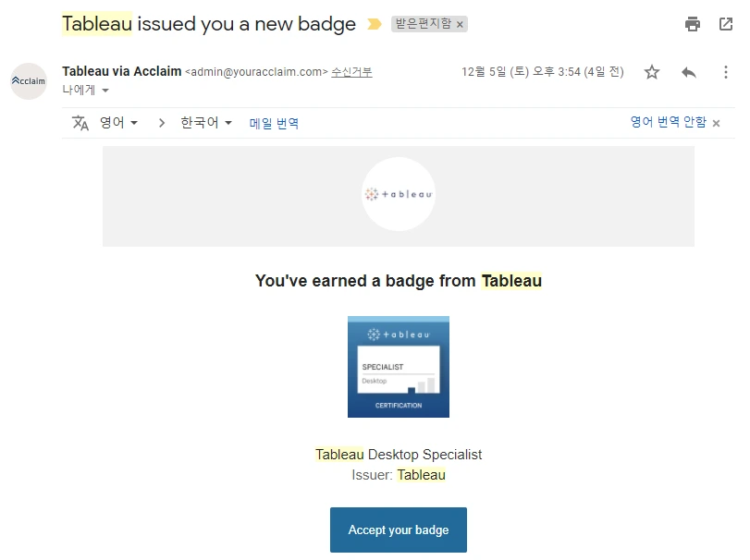The image size is (750, 560).
Task: Click the Tableau Specialist badge image
Action: tap(399, 367)
